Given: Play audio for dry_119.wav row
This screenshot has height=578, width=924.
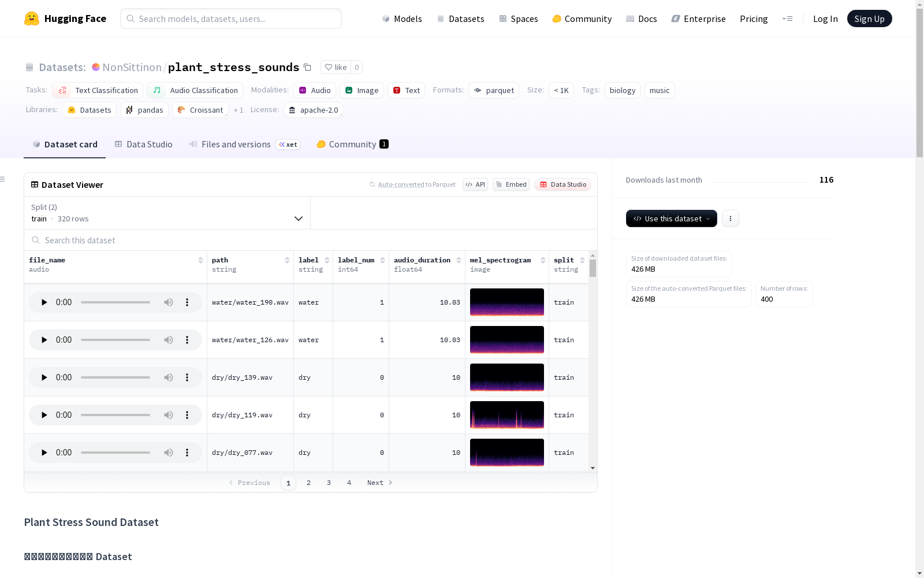Looking at the screenshot, I should pos(44,415).
